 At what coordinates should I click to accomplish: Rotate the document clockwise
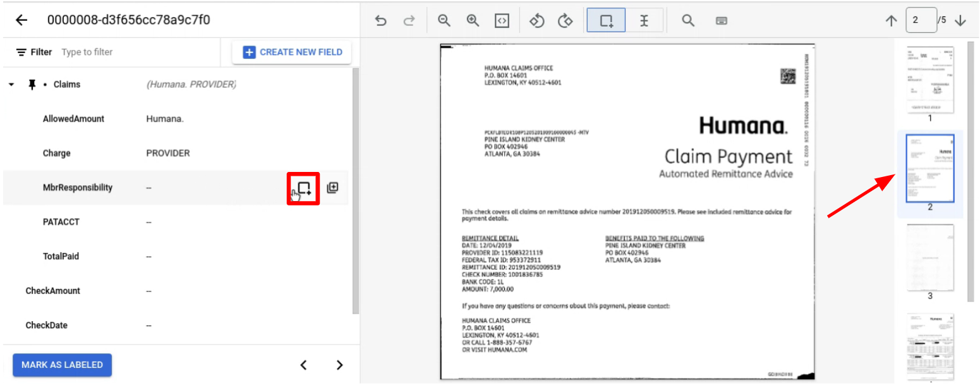[x=566, y=20]
